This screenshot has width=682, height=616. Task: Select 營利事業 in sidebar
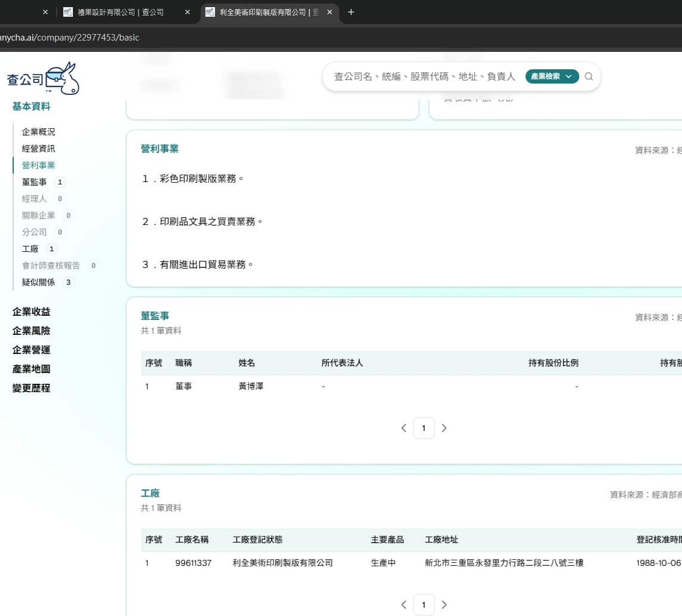[x=39, y=165]
